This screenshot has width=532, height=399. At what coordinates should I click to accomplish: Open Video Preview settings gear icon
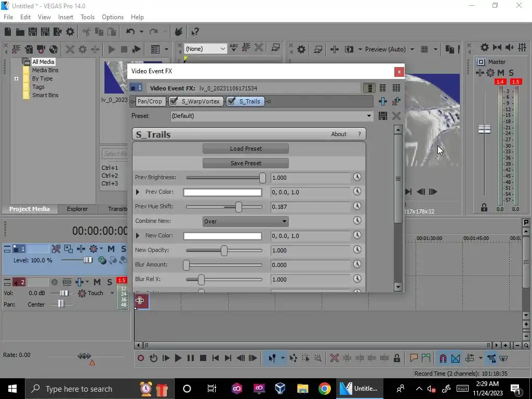point(301,49)
